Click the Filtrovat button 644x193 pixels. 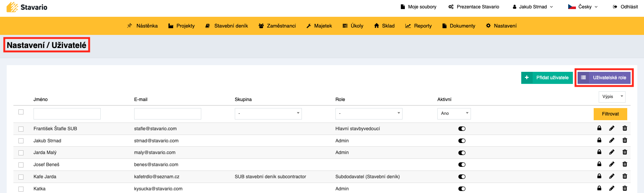pos(610,114)
